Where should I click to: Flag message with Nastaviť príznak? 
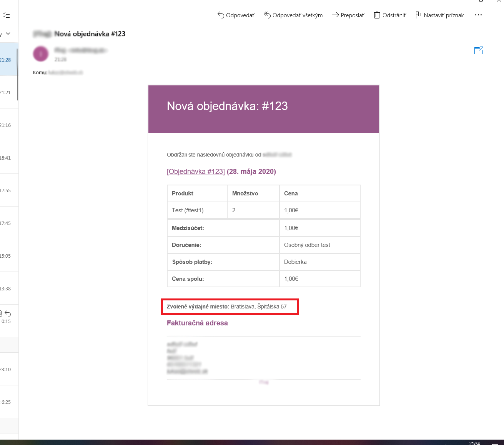[x=439, y=15]
